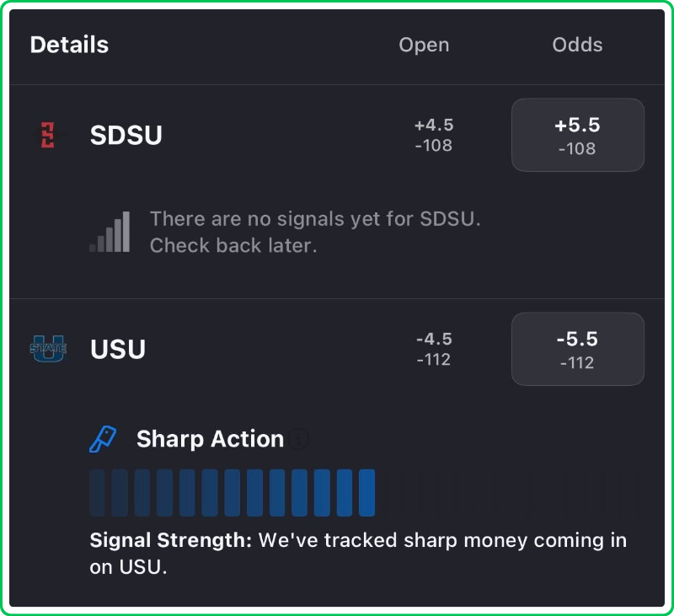The image size is (674, 616).
Task: Click the blue Sharp Action cleaver icon
Action: point(103,439)
